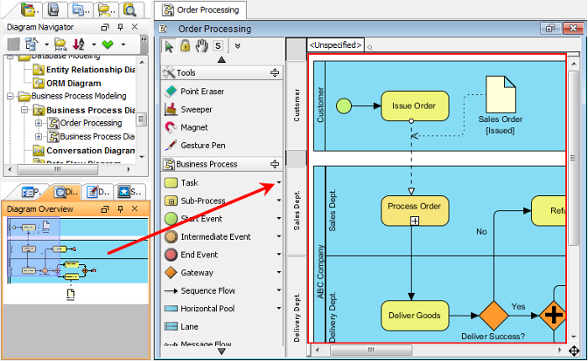Open the folder icon in navigator toolbar
Image resolution: width=588 pixels, height=361 pixels.
(x=60, y=44)
